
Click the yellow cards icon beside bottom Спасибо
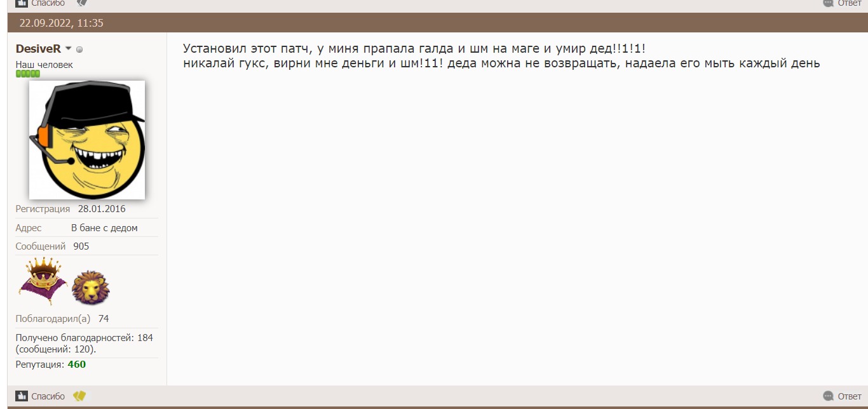click(x=79, y=396)
